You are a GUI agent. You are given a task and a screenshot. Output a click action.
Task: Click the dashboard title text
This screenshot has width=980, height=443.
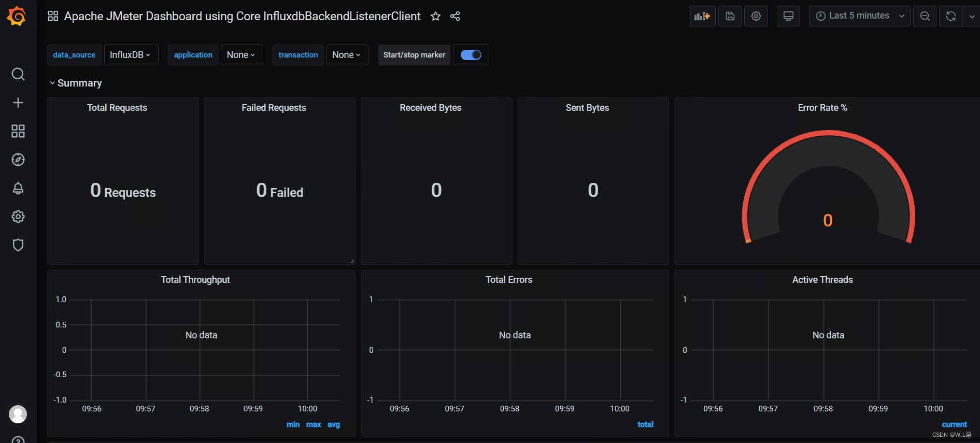coord(242,16)
